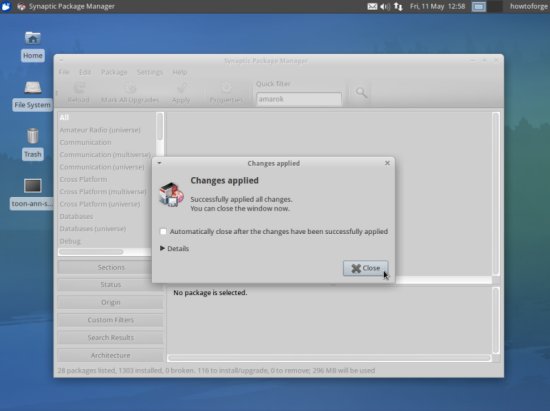Viewport: 550px width, 411px height.
Task: Click the Close button in the dialog
Action: click(x=365, y=268)
